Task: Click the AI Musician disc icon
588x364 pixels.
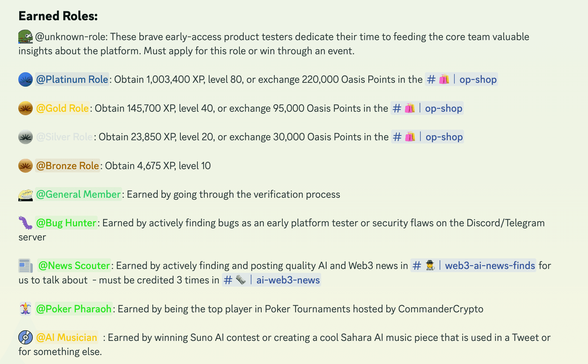Action: click(25, 337)
